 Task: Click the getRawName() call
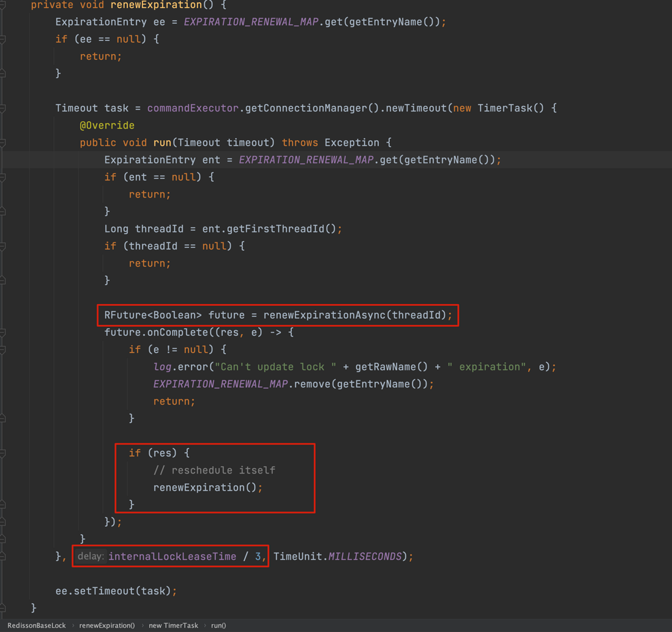point(391,366)
